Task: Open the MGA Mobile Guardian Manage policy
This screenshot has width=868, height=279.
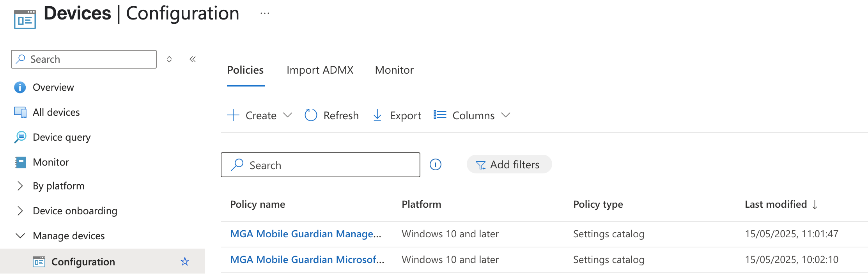Action: 305,234
